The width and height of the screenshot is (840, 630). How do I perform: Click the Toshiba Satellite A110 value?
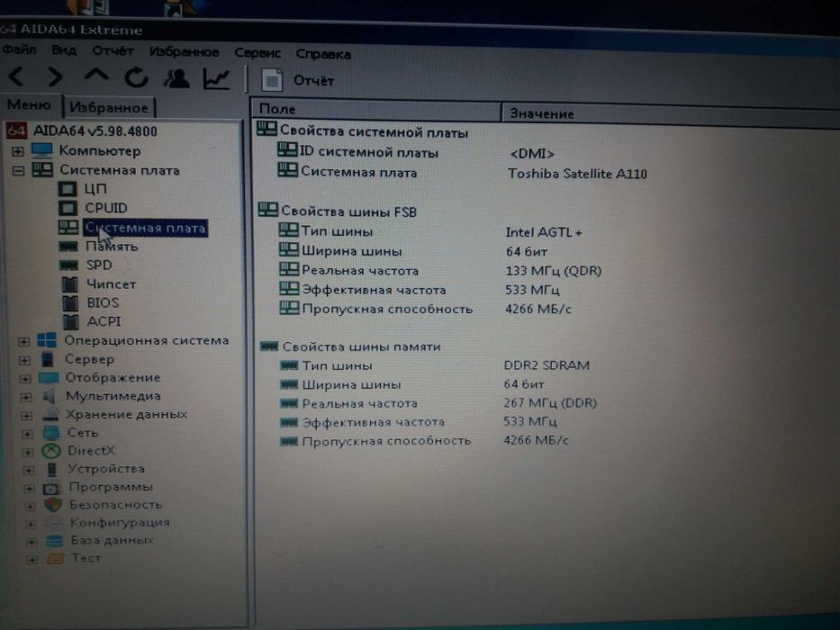click(577, 174)
